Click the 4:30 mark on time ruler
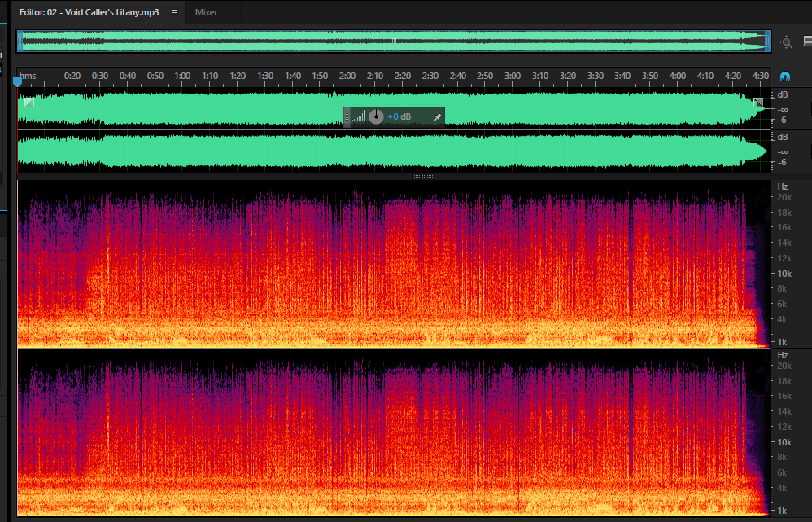 760,76
